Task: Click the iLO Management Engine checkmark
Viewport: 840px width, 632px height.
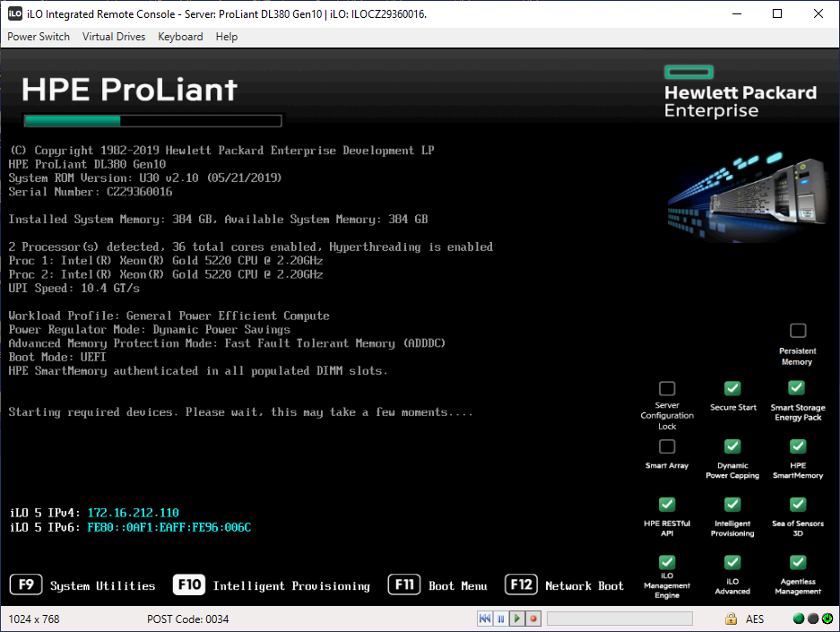Action: click(667, 562)
